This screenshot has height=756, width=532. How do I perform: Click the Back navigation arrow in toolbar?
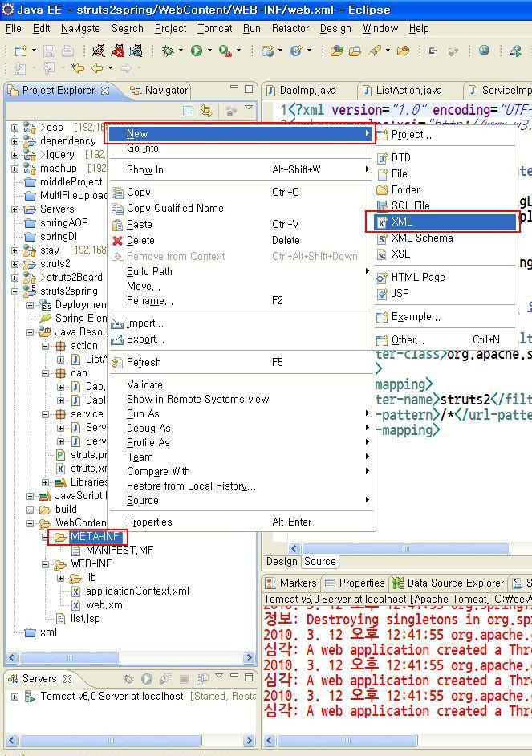point(97,68)
